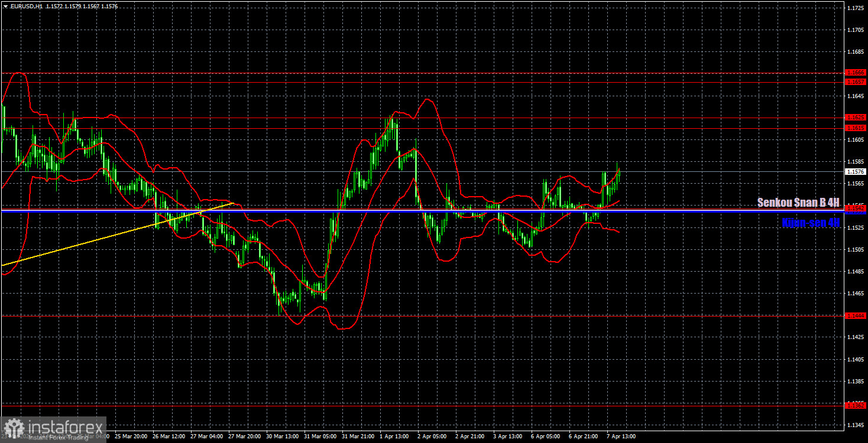This screenshot has height=443, width=868.
Task: Click the 1.1605 price scale value
Action: pyautogui.click(x=856, y=140)
